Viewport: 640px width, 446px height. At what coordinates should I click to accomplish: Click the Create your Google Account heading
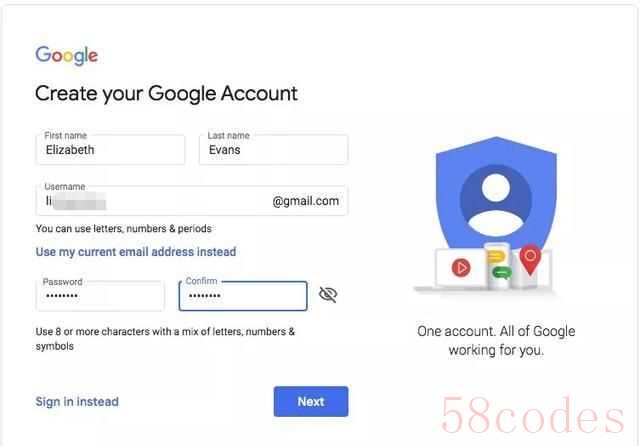[166, 94]
